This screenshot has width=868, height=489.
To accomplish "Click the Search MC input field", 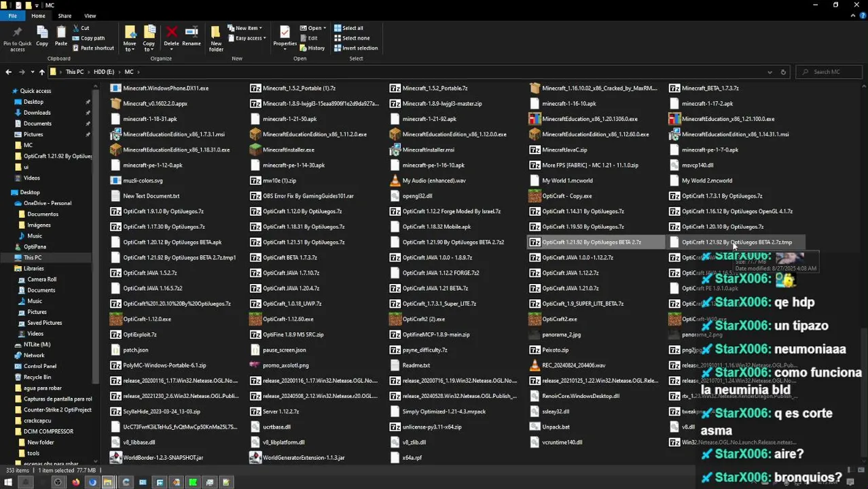I will (830, 71).
